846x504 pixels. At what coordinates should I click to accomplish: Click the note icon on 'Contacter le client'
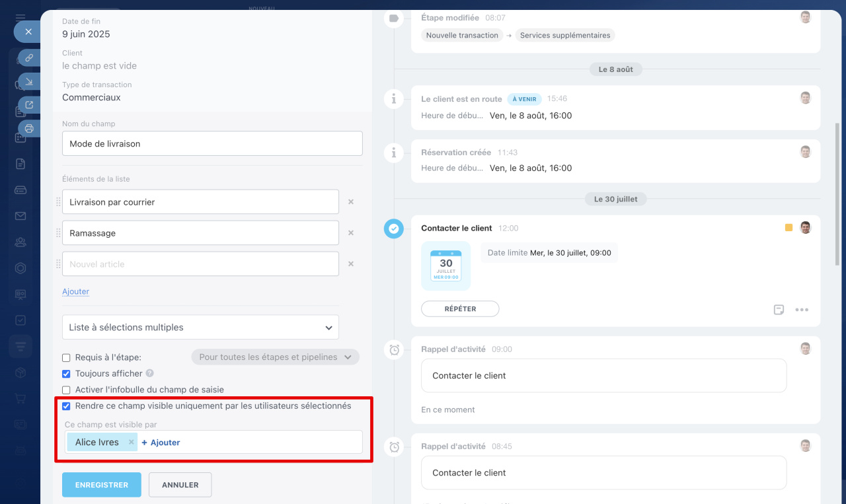[779, 310]
